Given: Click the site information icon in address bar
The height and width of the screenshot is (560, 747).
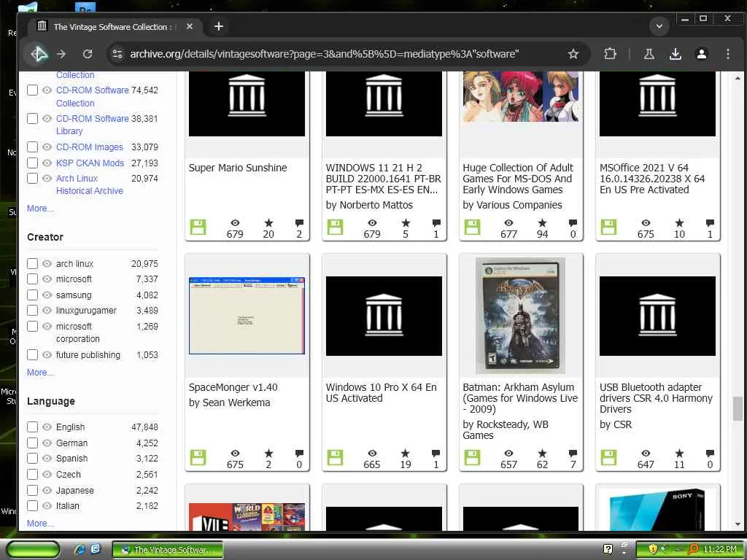Looking at the screenshot, I should 117,54.
